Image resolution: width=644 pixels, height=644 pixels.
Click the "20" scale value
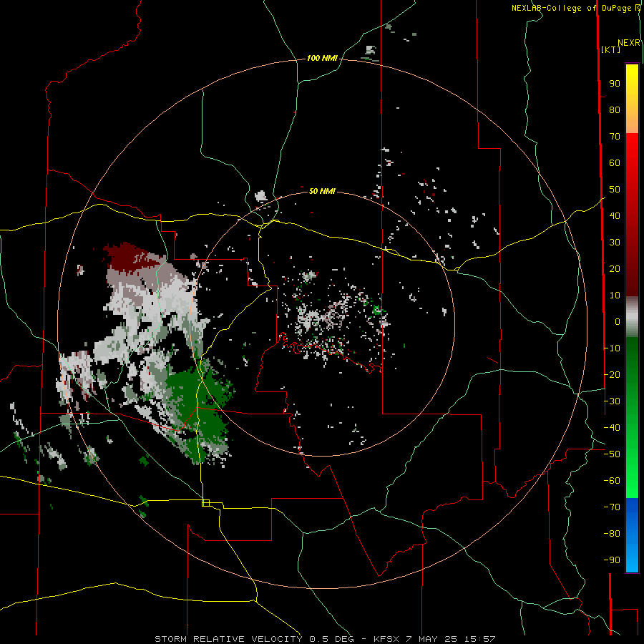click(615, 269)
